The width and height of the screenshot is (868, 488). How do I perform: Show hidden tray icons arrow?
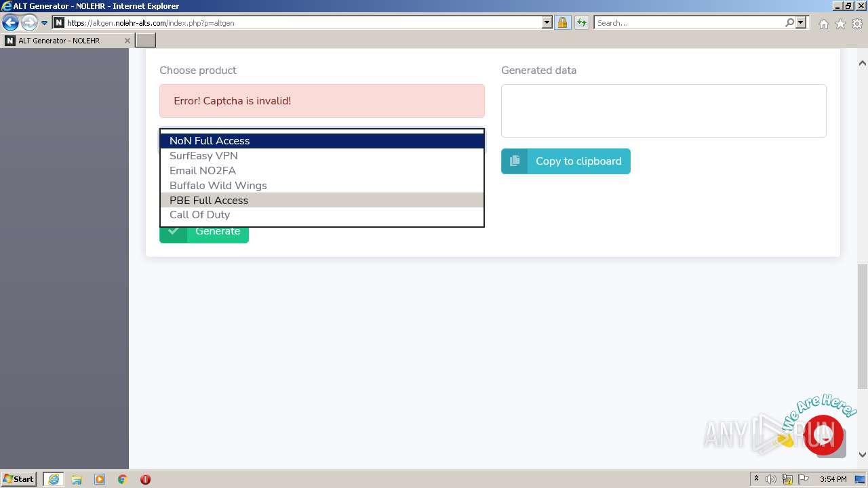pyautogui.click(x=757, y=479)
